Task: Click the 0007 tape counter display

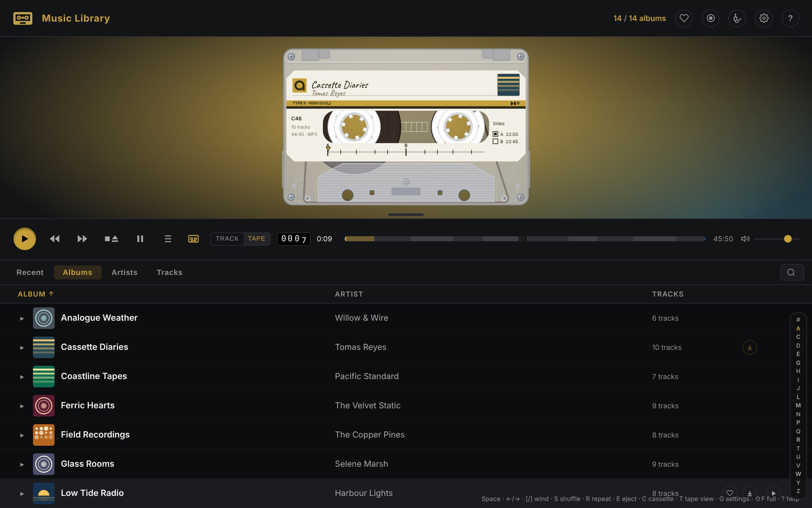Action: click(294, 238)
